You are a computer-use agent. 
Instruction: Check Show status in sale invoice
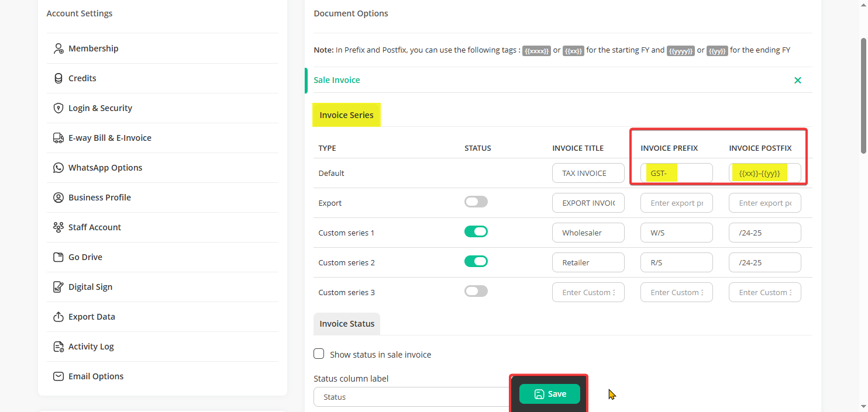(319, 354)
